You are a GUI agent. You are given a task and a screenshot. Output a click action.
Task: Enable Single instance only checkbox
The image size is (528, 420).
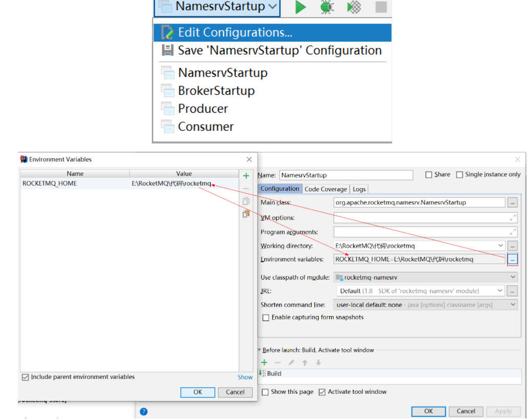click(x=459, y=175)
